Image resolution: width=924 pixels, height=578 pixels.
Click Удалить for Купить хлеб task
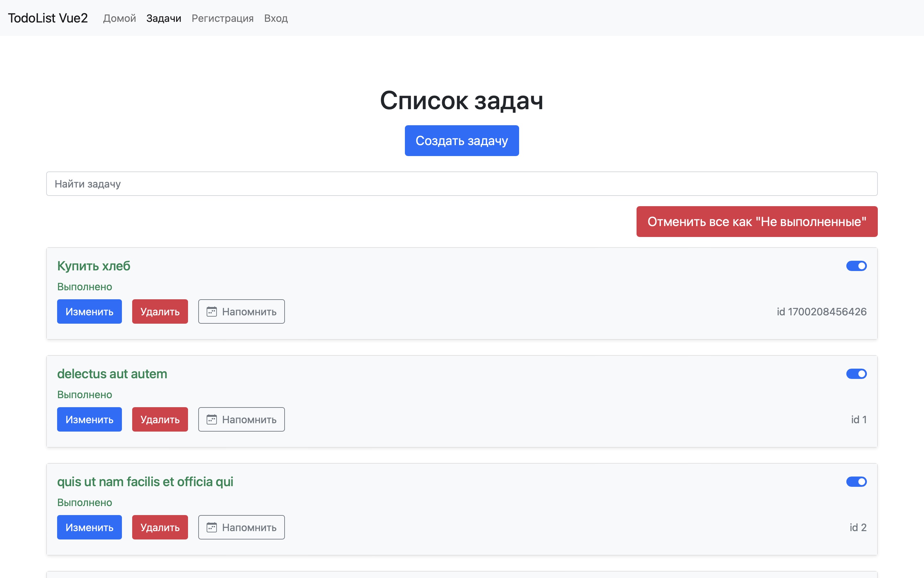160,311
